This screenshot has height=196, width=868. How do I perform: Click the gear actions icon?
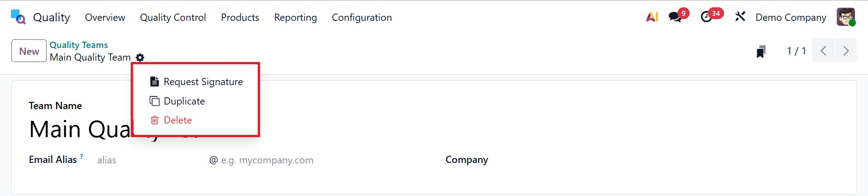click(140, 57)
